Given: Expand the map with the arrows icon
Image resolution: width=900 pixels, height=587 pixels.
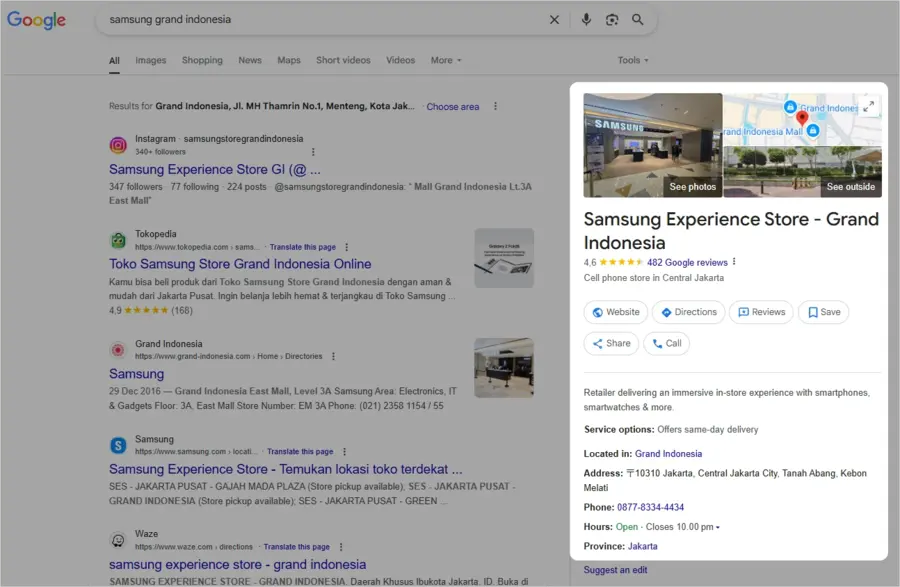Looking at the screenshot, I should [869, 106].
